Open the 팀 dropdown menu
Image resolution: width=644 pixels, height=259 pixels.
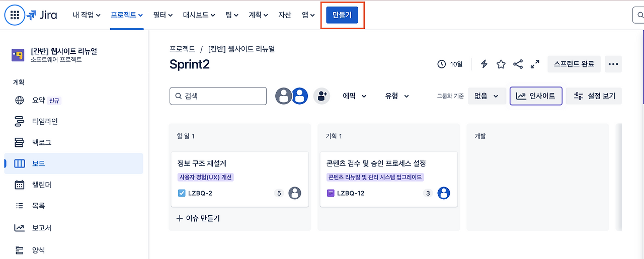(231, 15)
